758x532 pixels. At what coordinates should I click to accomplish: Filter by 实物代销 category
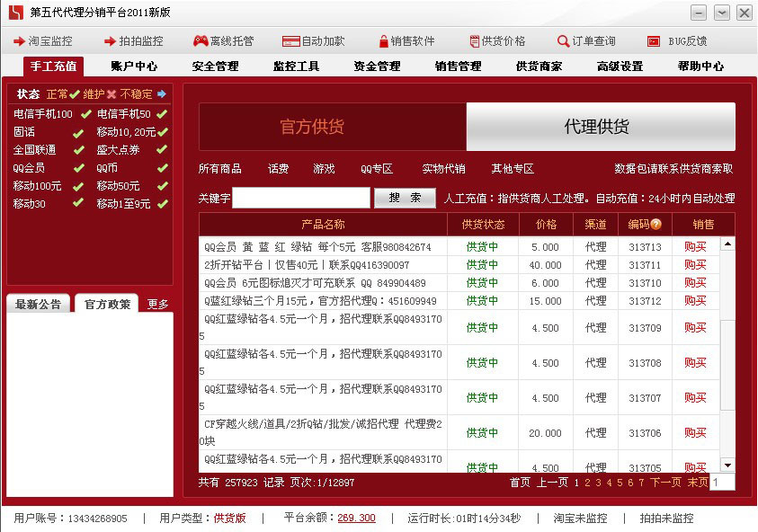444,169
